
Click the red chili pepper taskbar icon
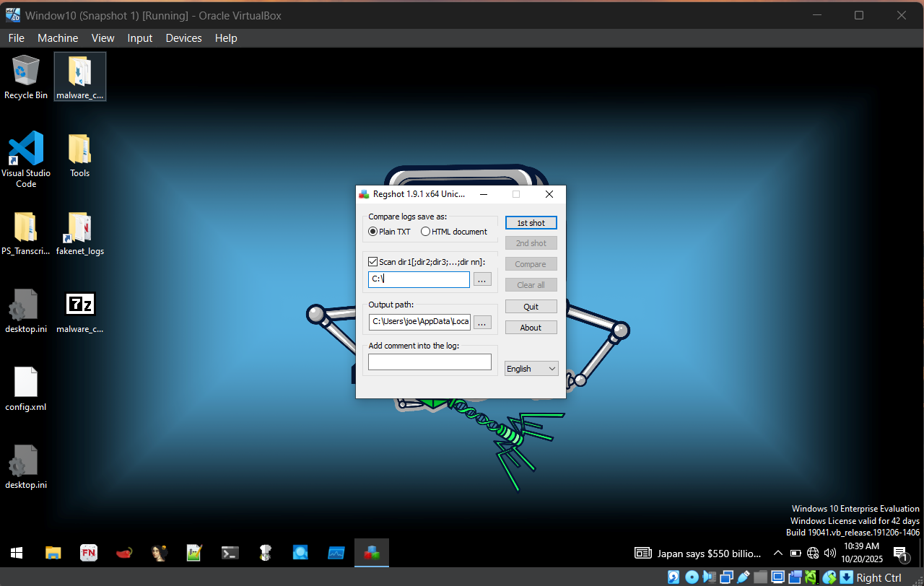124,553
